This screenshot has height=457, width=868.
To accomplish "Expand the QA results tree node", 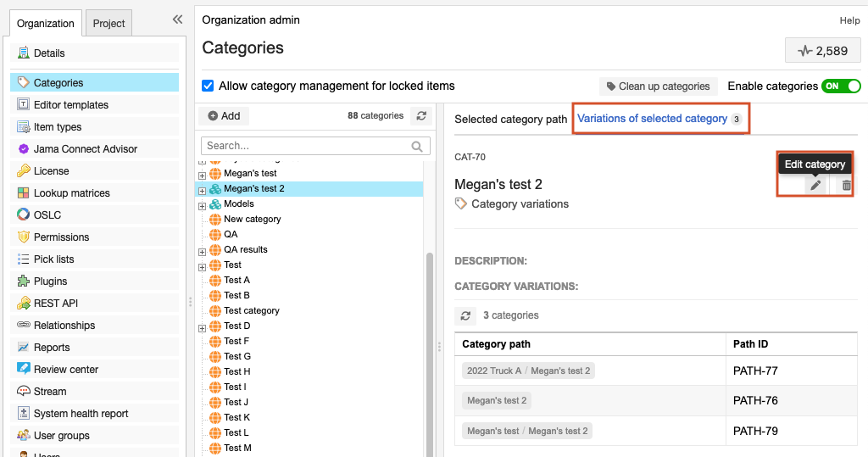I will tap(202, 250).
